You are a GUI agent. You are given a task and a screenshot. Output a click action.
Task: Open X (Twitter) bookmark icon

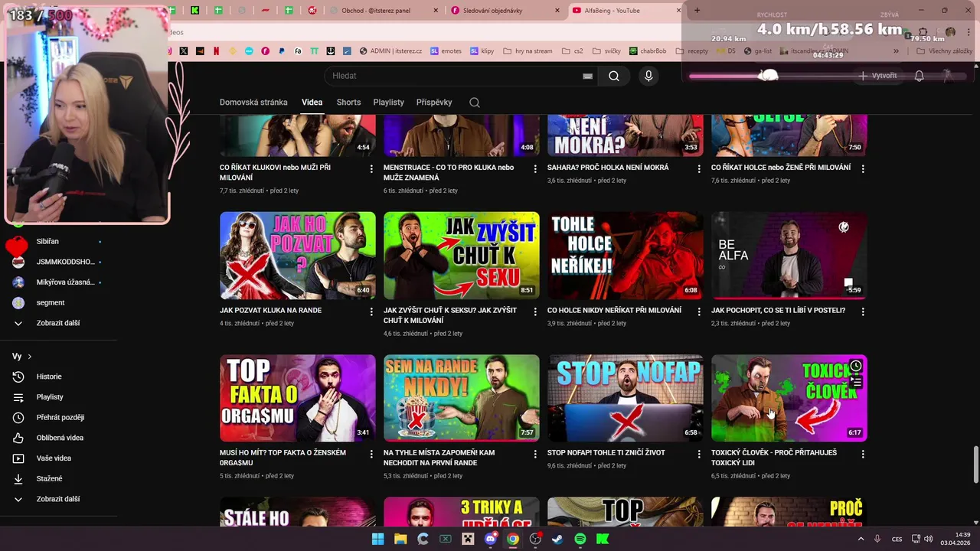click(x=184, y=51)
